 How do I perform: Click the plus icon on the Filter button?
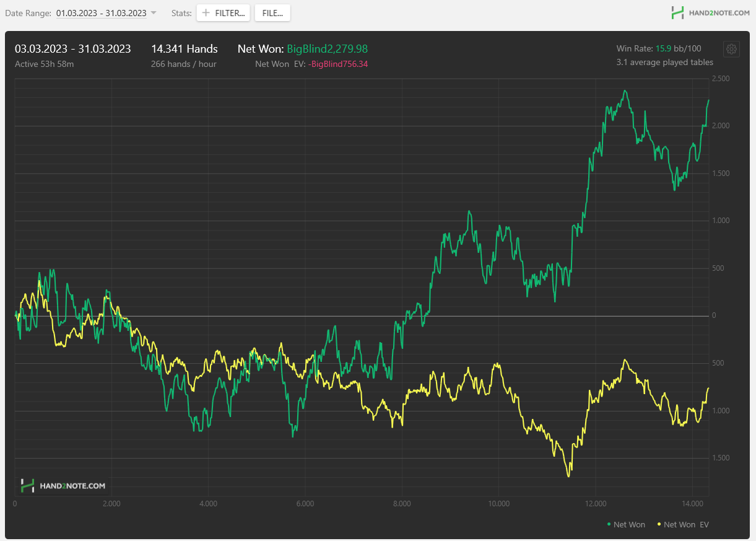click(x=206, y=13)
